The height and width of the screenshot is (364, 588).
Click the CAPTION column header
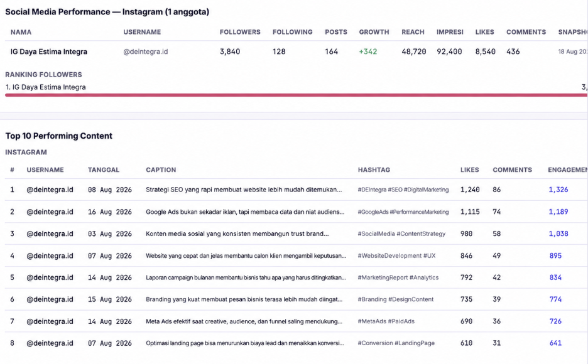[x=161, y=170]
